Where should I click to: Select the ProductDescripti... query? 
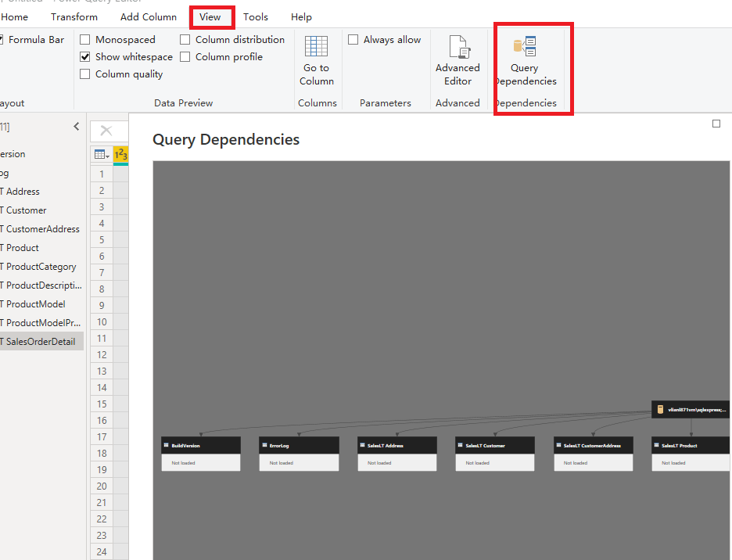tap(41, 285)
